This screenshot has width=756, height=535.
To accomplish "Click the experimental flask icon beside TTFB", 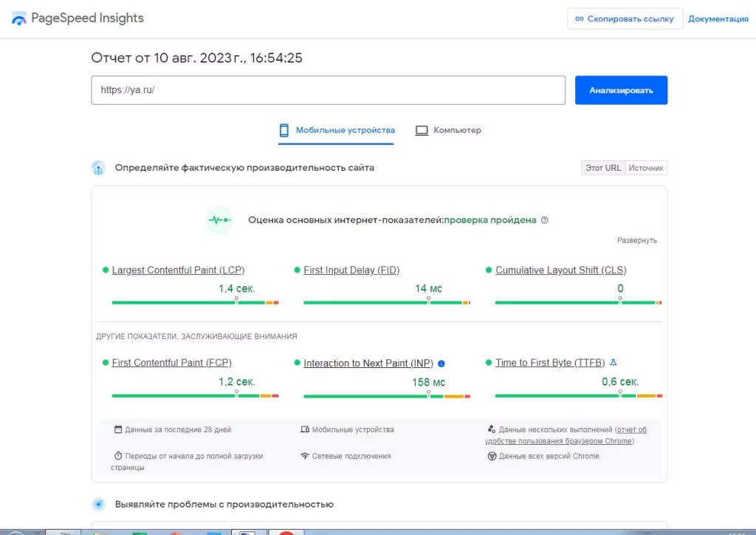I will click(614, 362).
